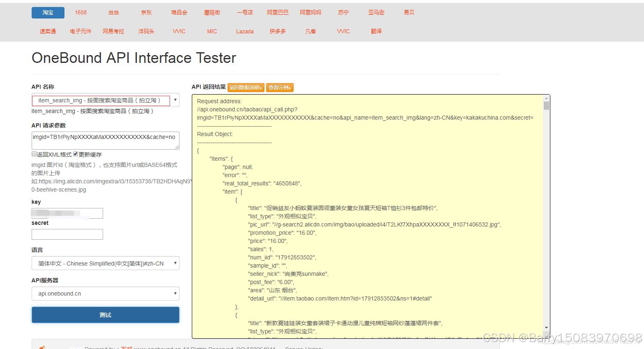Switch to the 蘑菇街 tab
The image size is (644, 349).
tap(212, 13)
